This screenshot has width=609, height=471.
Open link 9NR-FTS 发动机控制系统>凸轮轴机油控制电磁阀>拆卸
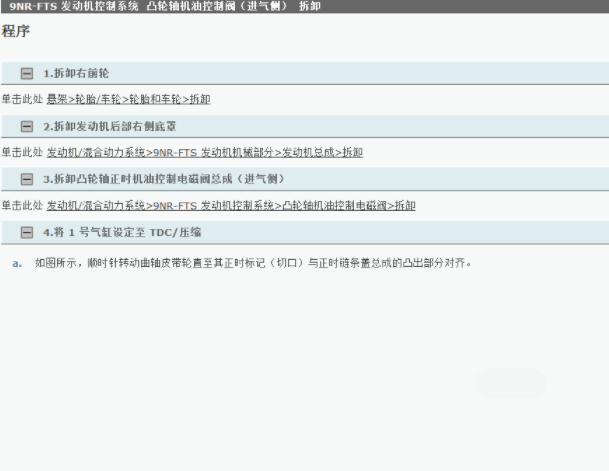[231, 205]
